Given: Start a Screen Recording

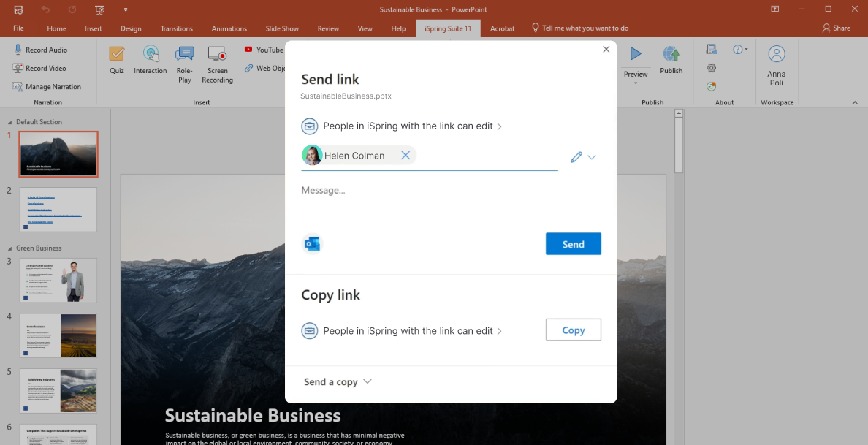Looking at the screenshot, I should coord(217,64).
